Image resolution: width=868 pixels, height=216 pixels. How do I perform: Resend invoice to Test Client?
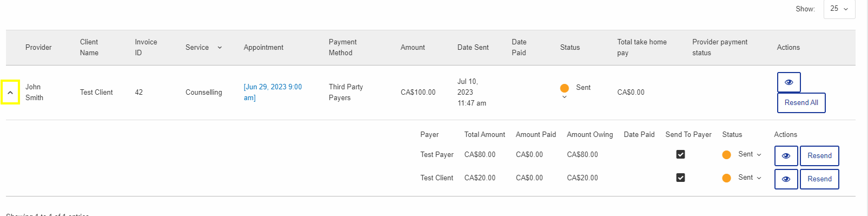coord(819,179)
